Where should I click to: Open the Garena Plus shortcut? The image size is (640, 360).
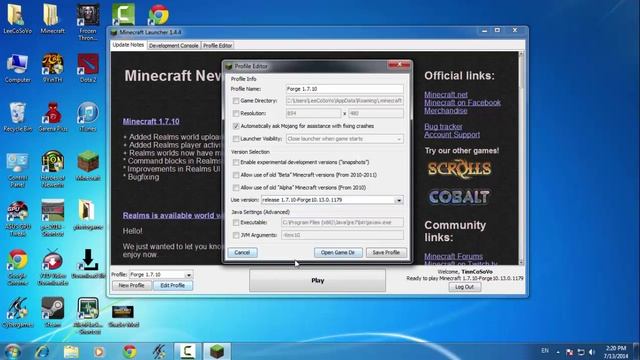[53, 118]
